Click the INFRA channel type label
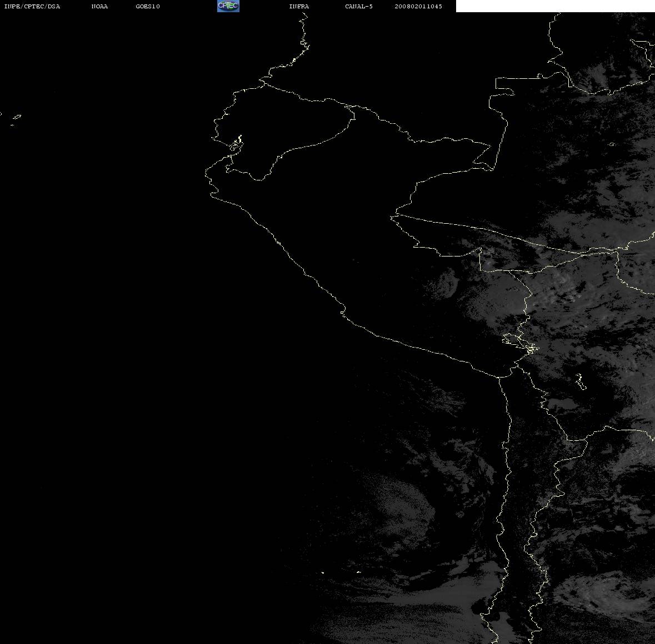655x644 pixels. [x=299, y=6]
